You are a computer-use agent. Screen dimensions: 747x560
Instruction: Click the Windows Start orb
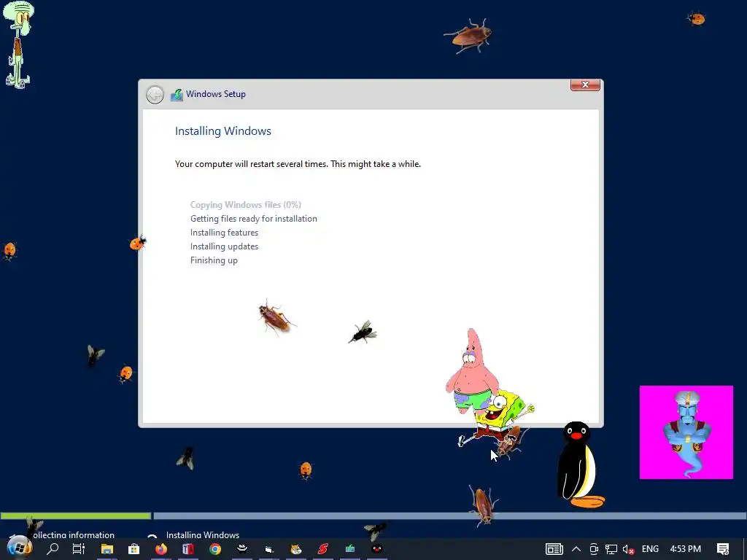pyautogui.click(x=19, y=548)
